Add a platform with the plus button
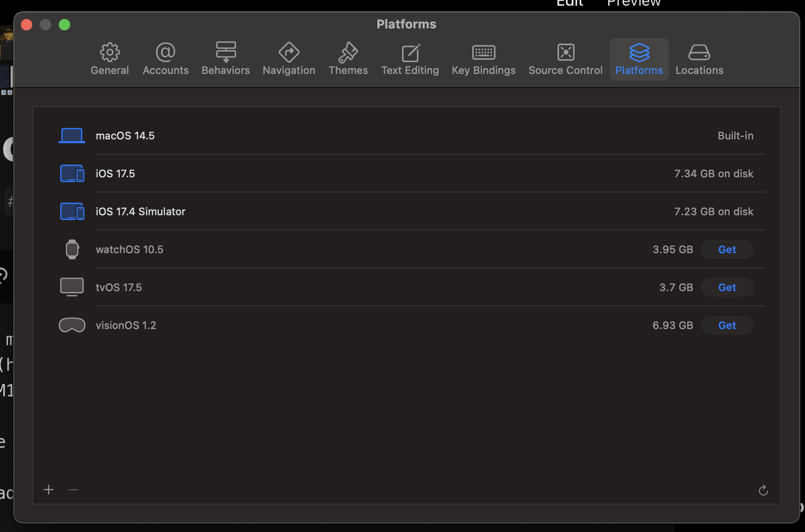Screen dimensions: 805x532 coord(48,490)
